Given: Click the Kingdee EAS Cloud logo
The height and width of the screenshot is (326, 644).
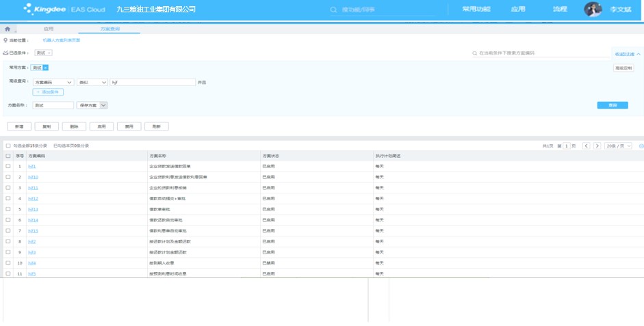Looking at the screenshot, I should (64, 9).
